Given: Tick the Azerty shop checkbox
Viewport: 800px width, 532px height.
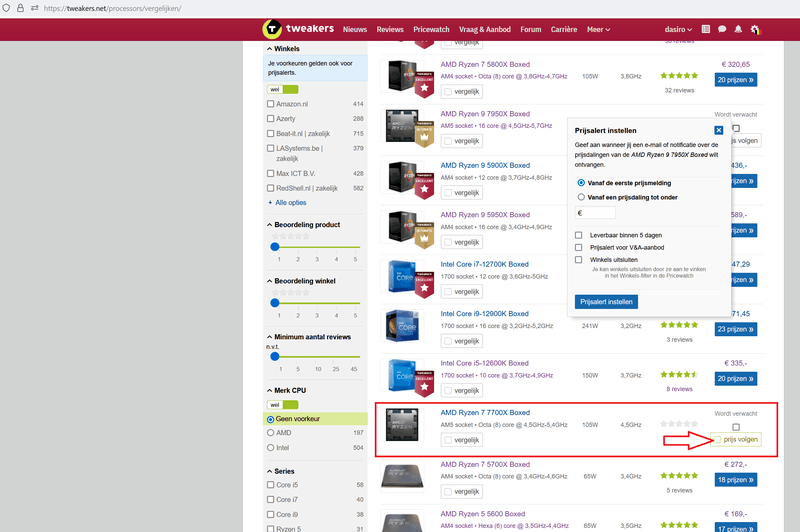Looking at the screenshot, I should point(270,118).
